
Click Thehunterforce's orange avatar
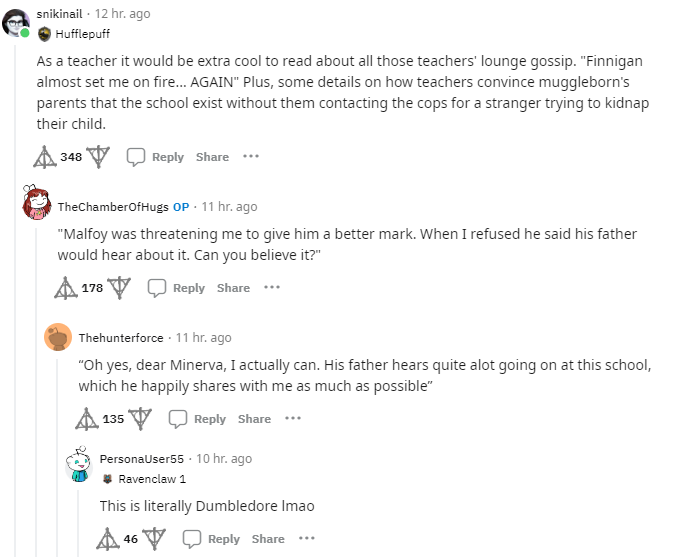coord(59,338)
